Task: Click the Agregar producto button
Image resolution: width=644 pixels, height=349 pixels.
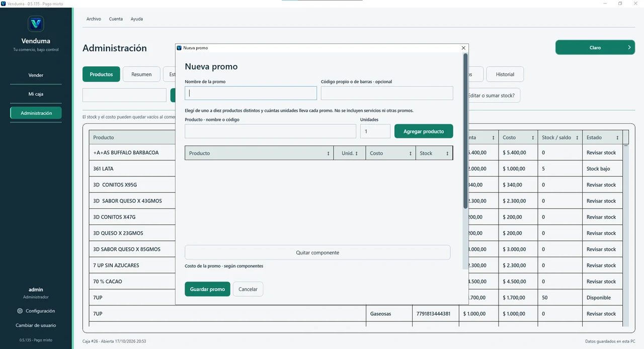Action: click(424, 131)
